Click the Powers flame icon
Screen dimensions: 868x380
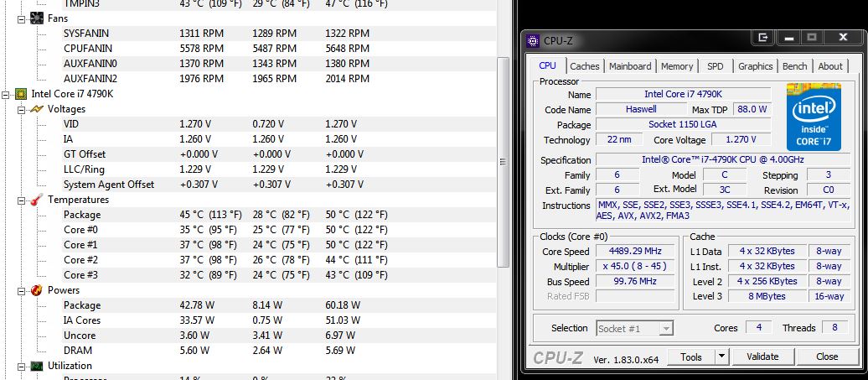click(37, 290)
